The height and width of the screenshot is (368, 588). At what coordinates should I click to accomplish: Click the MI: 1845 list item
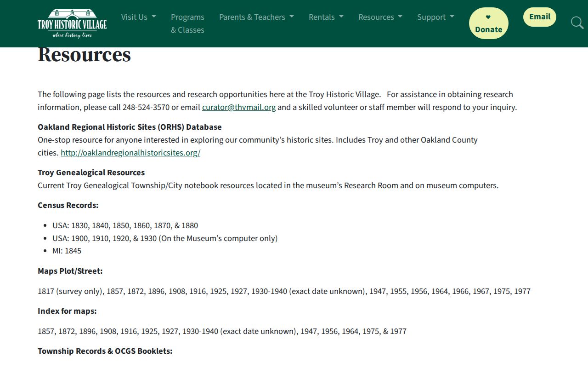[x=67, y=251]
